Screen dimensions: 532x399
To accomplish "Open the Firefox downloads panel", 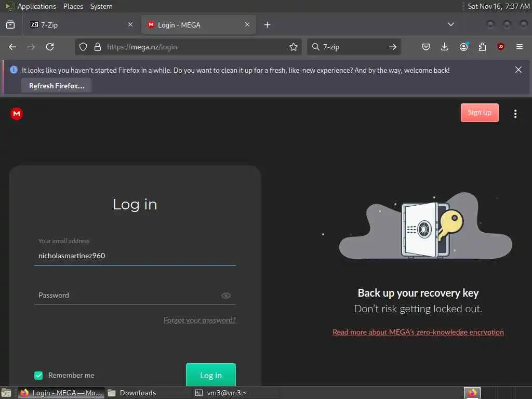I will coord(445,47).
